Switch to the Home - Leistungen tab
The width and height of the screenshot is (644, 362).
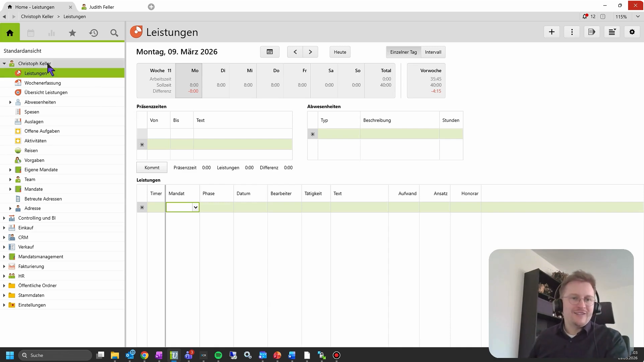[35, 7]
